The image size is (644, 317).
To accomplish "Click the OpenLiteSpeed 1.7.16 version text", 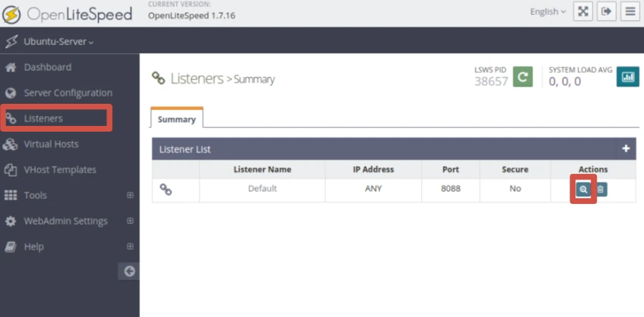I will pos(192,16).
